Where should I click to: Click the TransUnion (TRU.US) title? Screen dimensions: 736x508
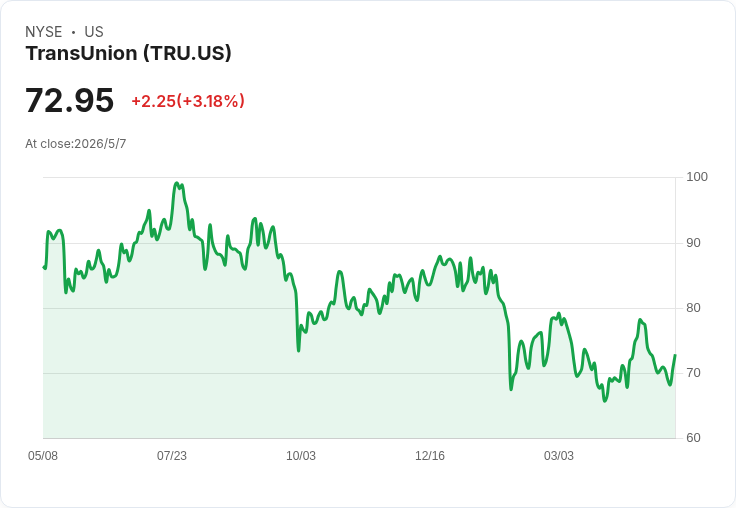128,53
